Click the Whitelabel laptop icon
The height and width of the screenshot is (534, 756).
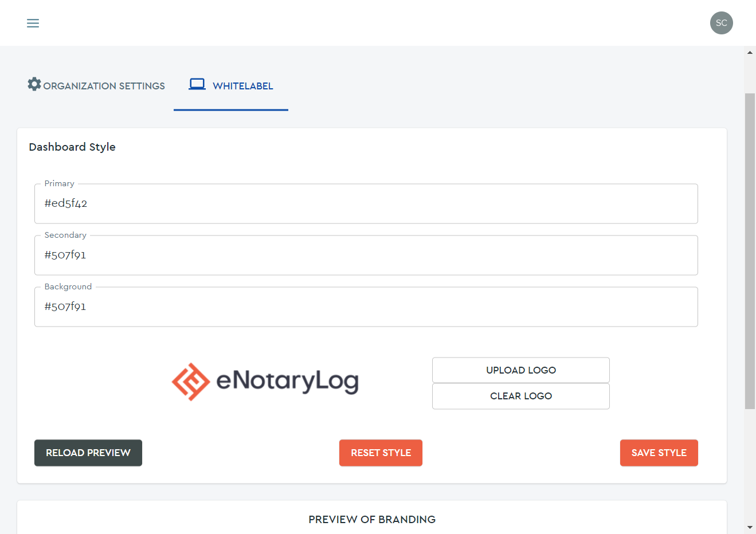pyautogui.click(x=197, y=84)
